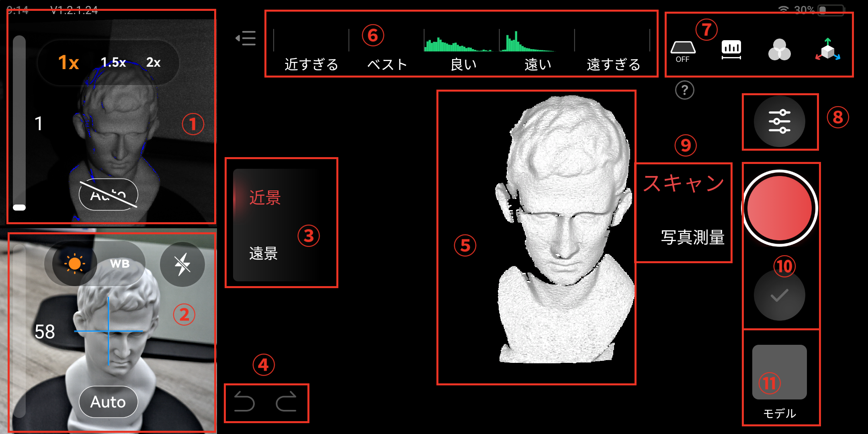Image resolution: width=868 pixels, height=434 pixels.
Task: Open scan settings sliders button
Action: tap(780, 121)
